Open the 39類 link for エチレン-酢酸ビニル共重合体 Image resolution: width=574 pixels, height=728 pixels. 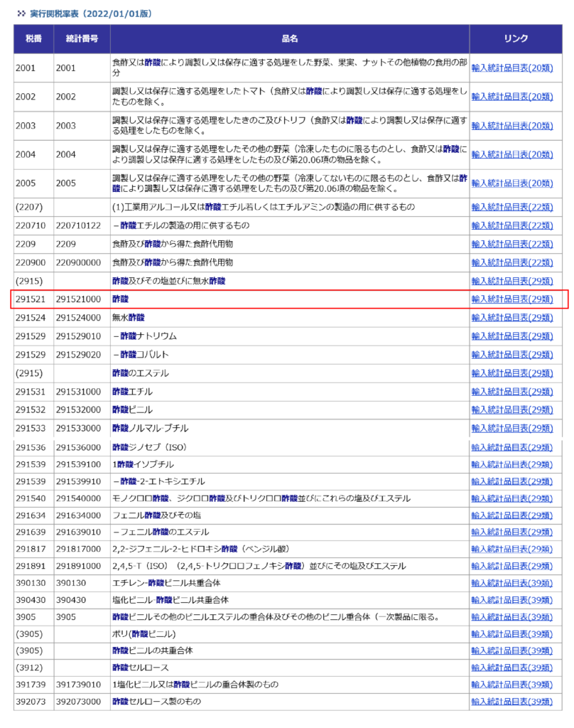tap(512, 582)
